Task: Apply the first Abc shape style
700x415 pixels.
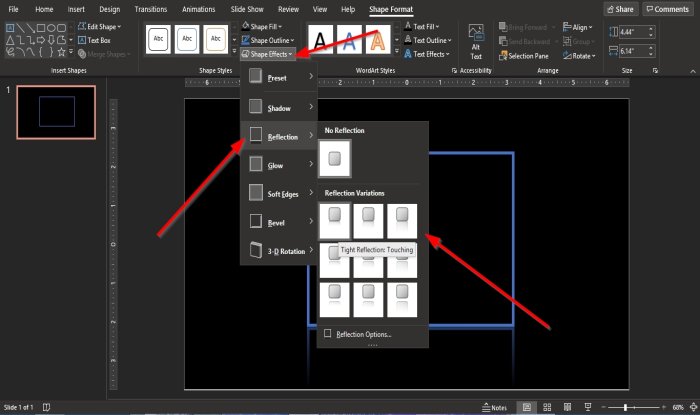Action: pos(158,39)
